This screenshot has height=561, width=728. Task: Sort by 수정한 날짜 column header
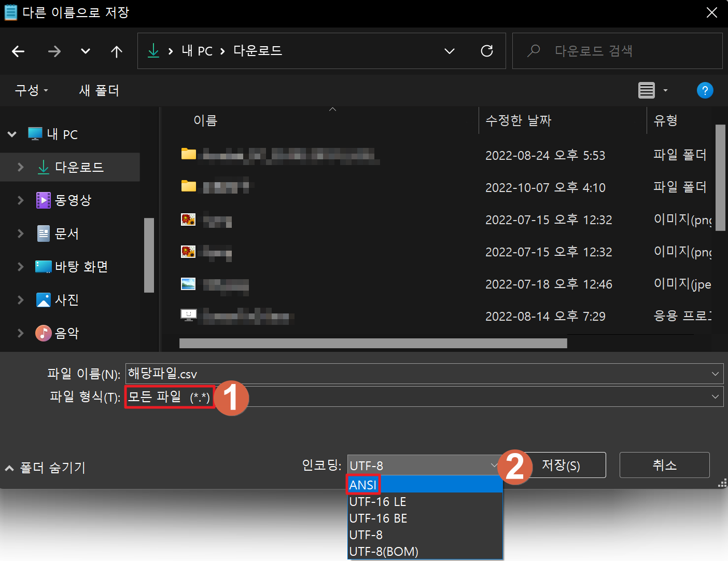pyautogui.click(x=519, y=120)
